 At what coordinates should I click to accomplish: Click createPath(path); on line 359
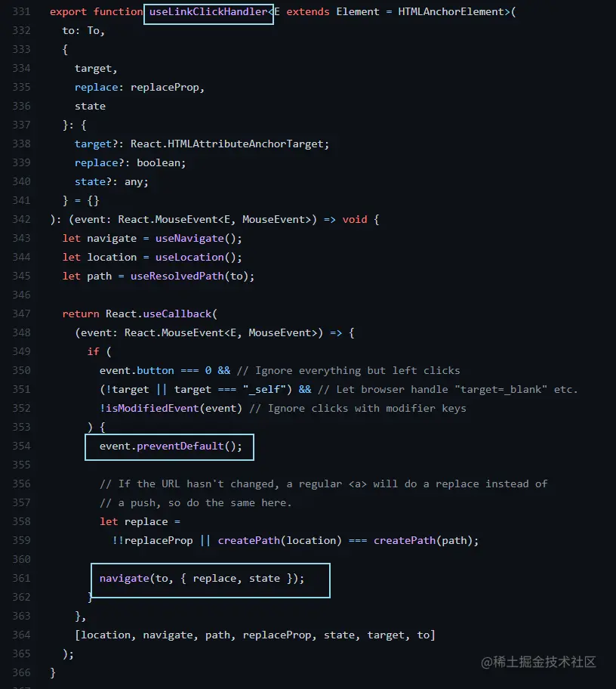click(x=426, y=540)
